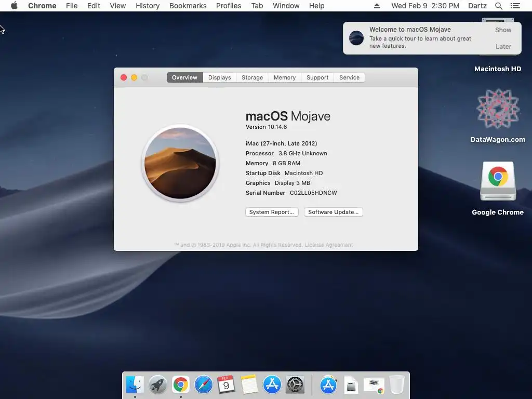Open the Edit menu

coord(94,6)
